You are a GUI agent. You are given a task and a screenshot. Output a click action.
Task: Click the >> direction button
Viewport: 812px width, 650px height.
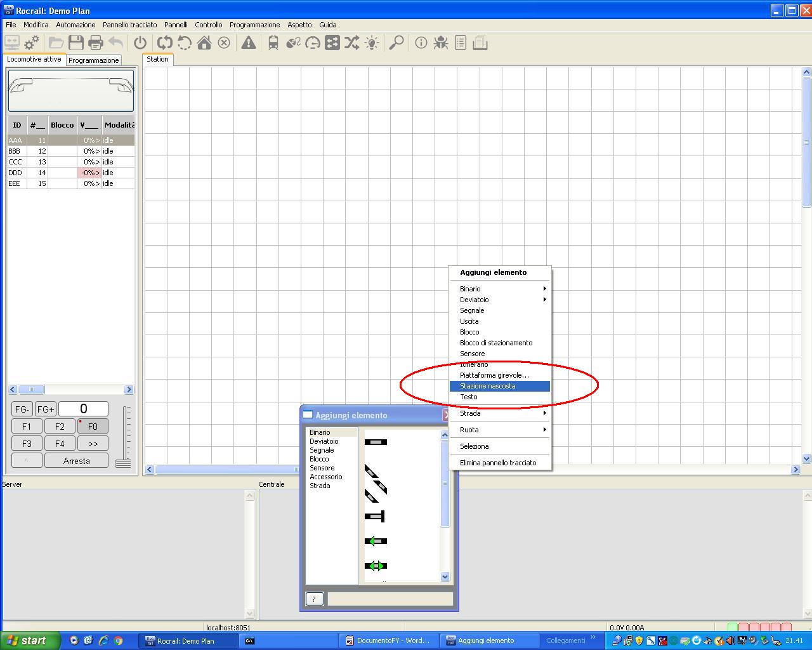coord(93,443)
